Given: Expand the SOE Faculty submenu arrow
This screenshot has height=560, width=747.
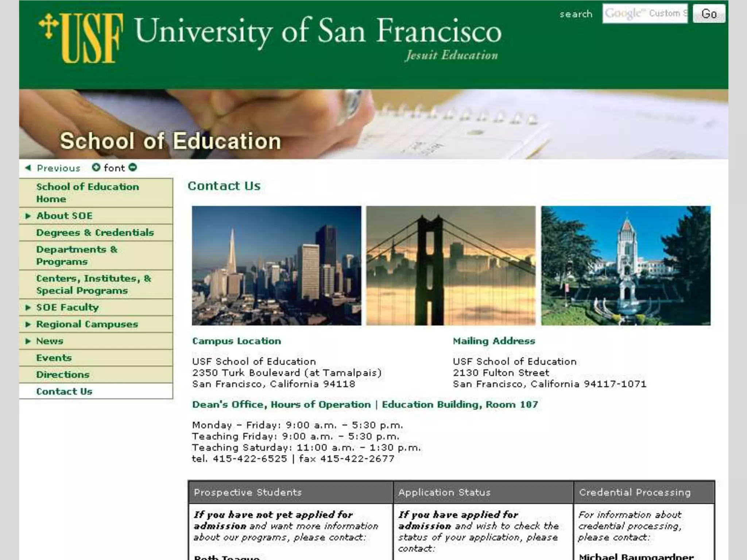Looking at the screenshot, I should click(28, 307).
